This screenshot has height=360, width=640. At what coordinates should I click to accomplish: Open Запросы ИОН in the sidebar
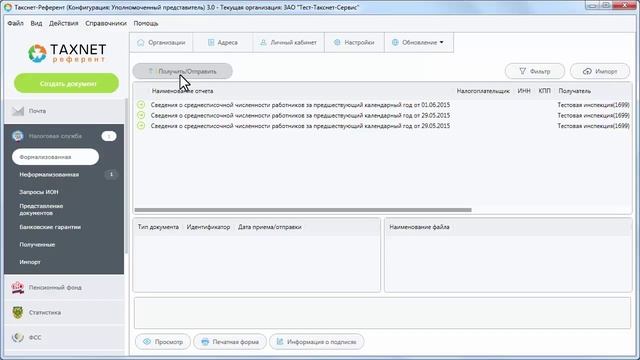(x=39, y=192)
